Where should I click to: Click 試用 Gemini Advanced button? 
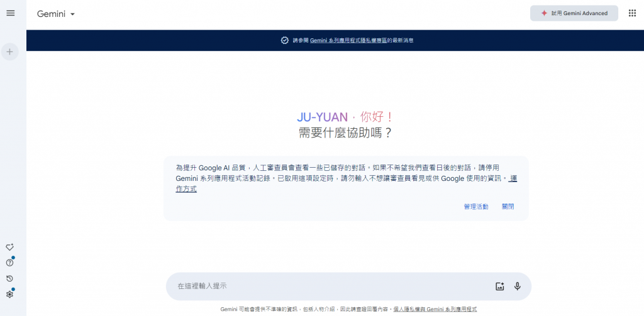574,13
